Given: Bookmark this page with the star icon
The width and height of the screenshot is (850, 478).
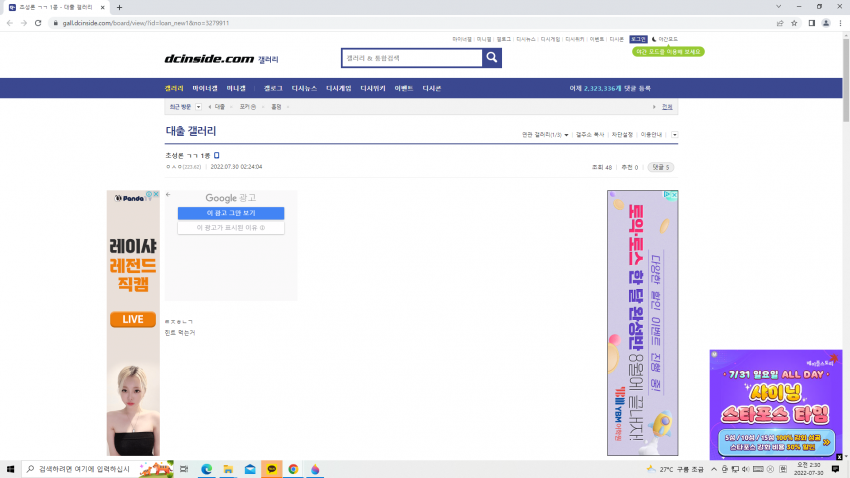Looking at the screenshot, I should [794, 23].
